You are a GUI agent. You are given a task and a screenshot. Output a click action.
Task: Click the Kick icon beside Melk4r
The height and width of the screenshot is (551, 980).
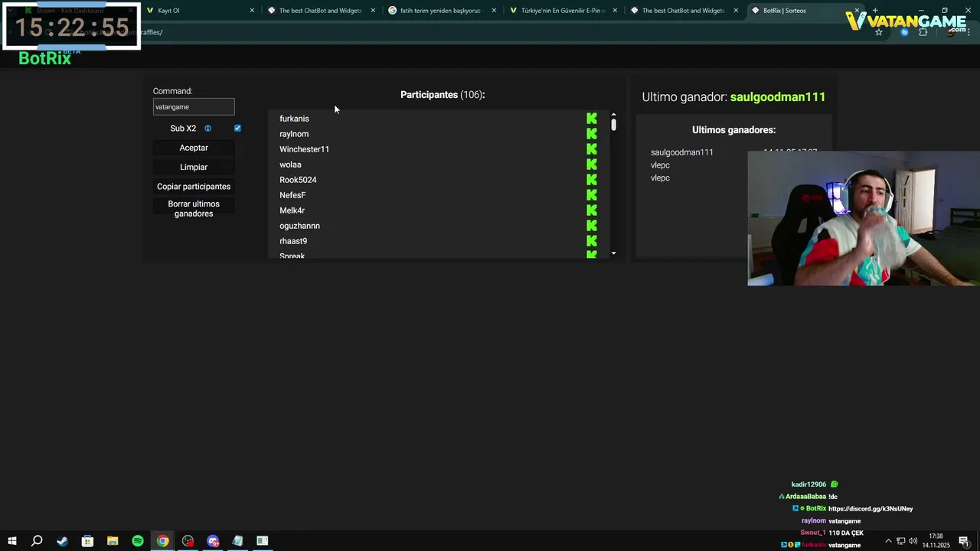click(x=592, y=210)
